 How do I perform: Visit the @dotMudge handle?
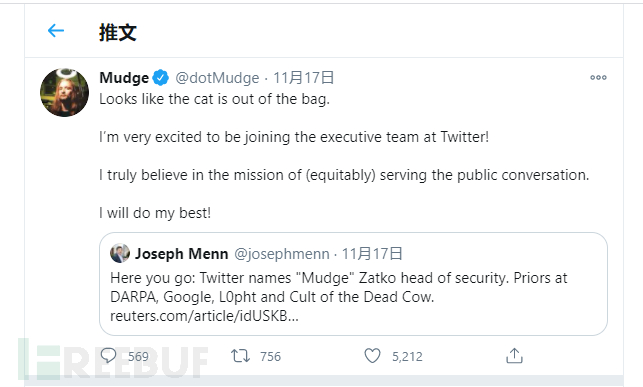pyautogui.click(x=217, y=77)
